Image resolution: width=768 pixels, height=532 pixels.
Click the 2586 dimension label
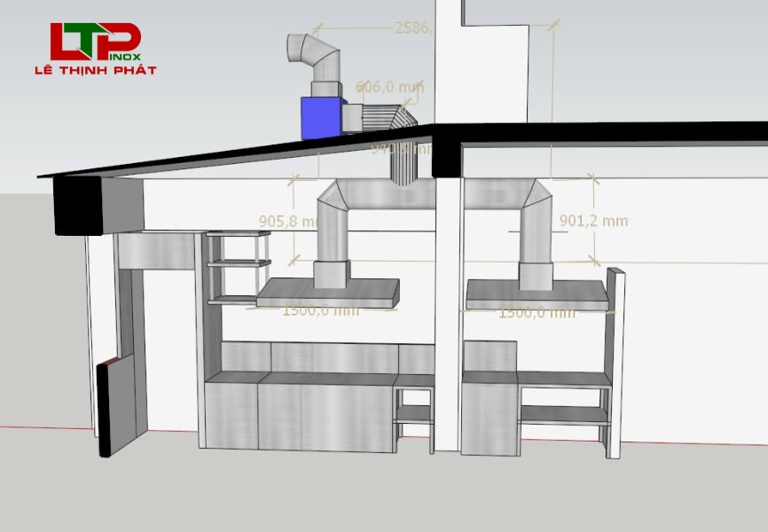(x=412, y=27)
